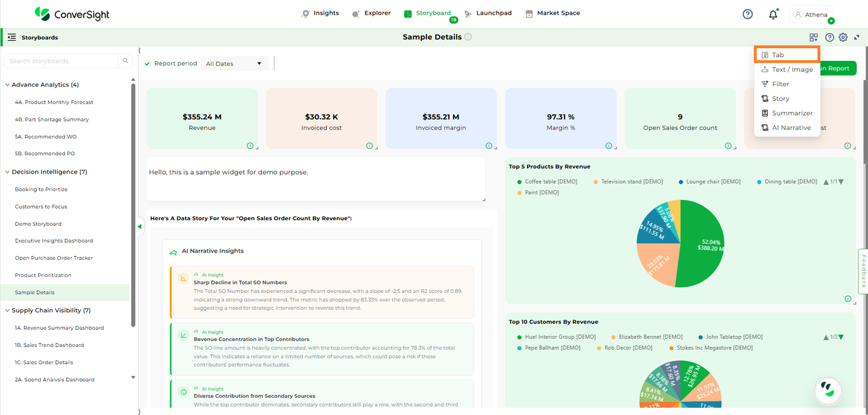
Task: Open storyboard settings gear icon
Action: pos(843,37)
